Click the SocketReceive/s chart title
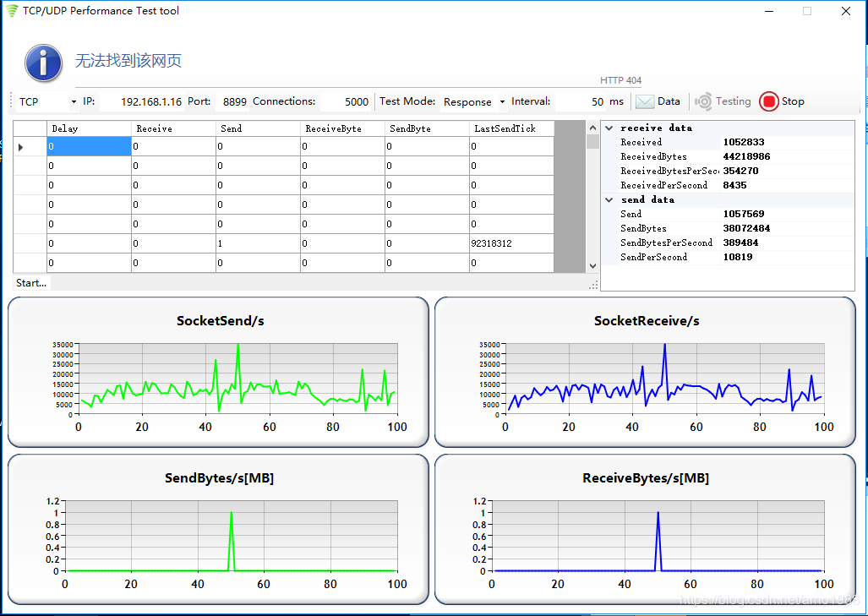868x616 pixels. tap(647, 321)
